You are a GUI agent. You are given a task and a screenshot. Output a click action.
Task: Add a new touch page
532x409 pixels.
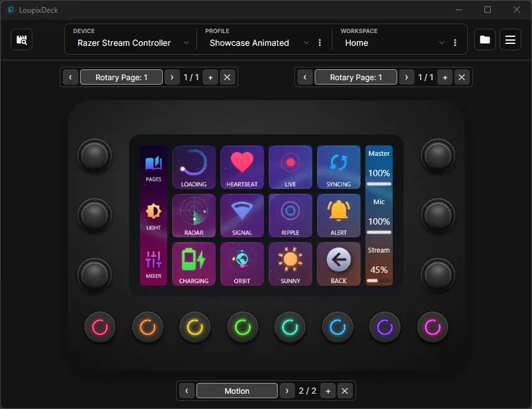tap(328, 391)
